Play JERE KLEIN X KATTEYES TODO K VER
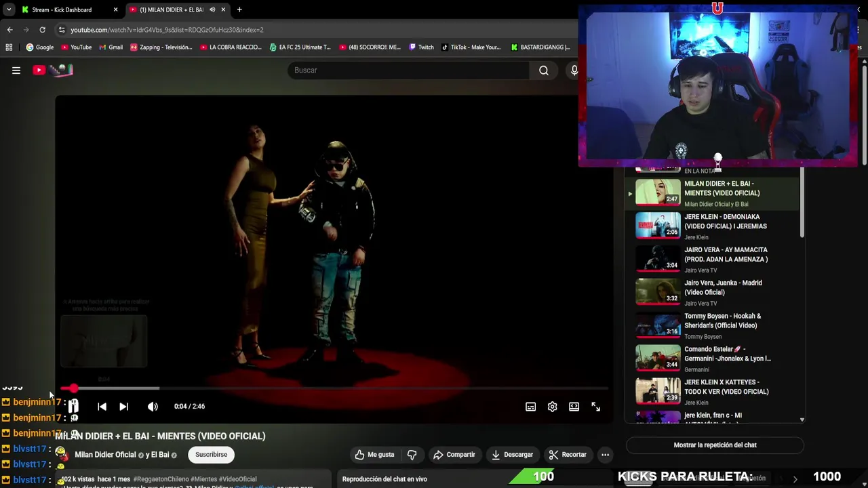This screenshot has height=488, width=868. pyautogui.click(x=712, y=392)
